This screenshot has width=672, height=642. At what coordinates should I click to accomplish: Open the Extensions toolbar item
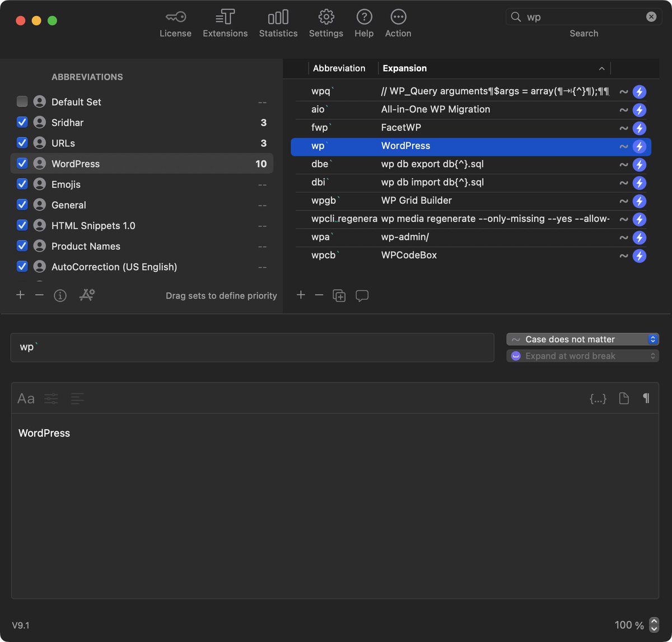tap(225, 24)
